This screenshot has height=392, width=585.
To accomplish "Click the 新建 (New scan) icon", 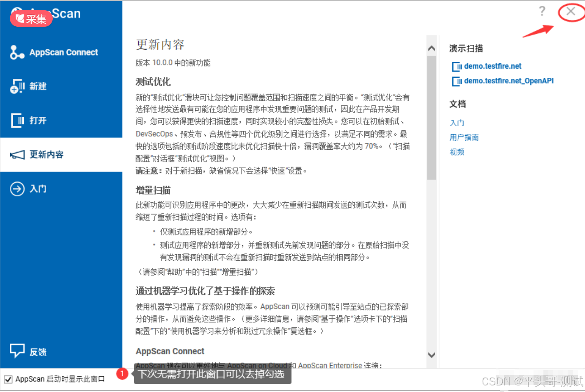I will pos(16,86).
